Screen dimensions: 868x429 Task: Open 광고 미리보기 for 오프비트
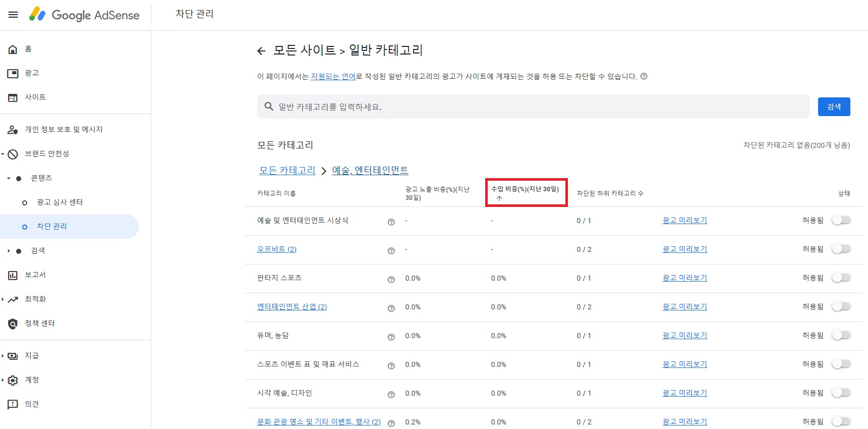point(684,249)
